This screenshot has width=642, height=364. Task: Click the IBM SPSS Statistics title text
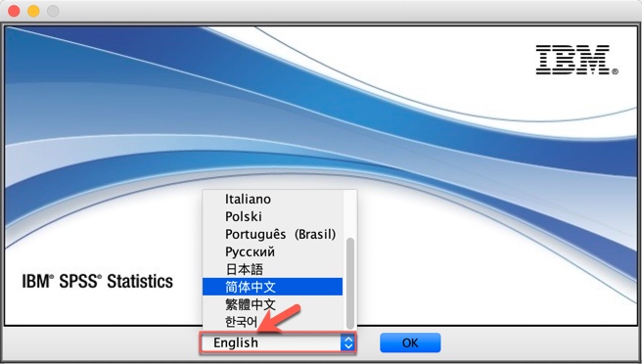[x=98, y=281]
